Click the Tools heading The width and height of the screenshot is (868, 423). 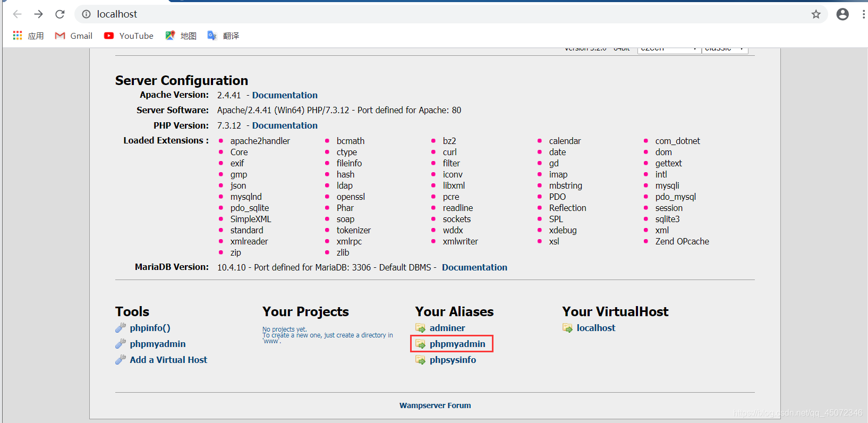tap(132, 311)
